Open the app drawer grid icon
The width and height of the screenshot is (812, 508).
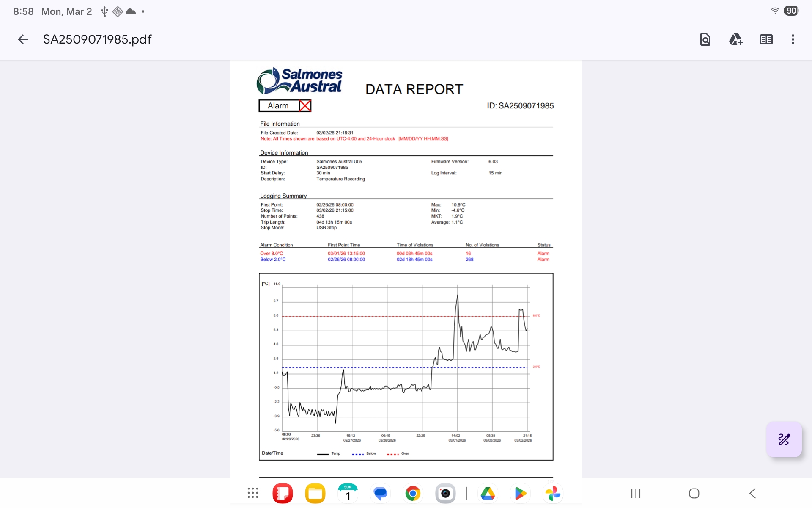(252, 493)
